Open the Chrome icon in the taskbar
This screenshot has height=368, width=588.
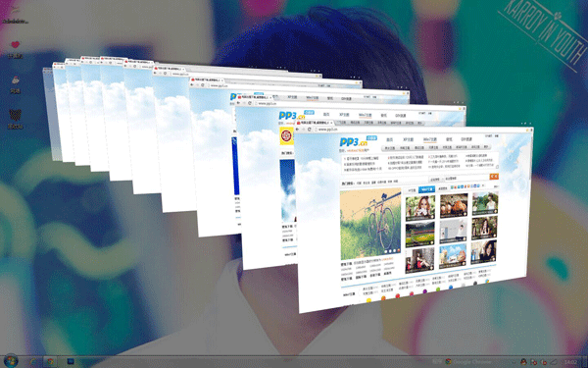point(50,361)
